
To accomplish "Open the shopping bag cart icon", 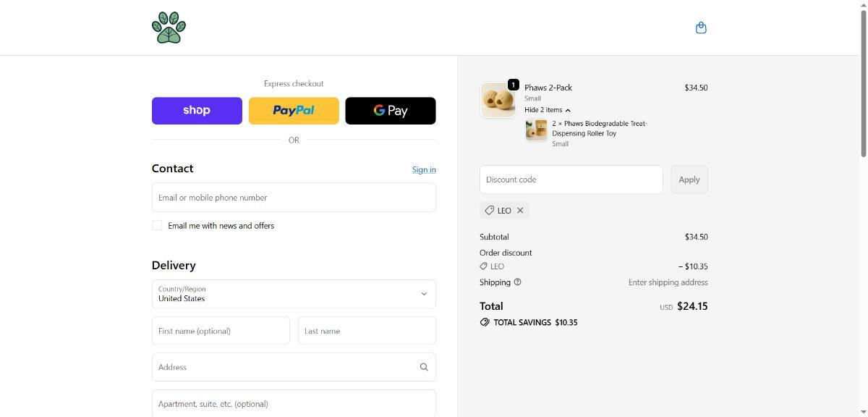I will tap(700, 28).
